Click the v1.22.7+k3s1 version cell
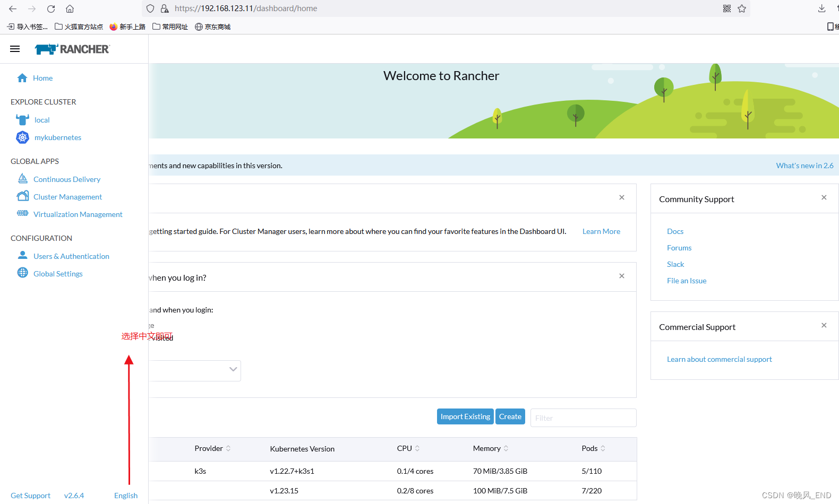This screenshot has height=504, width=839. 292,471
